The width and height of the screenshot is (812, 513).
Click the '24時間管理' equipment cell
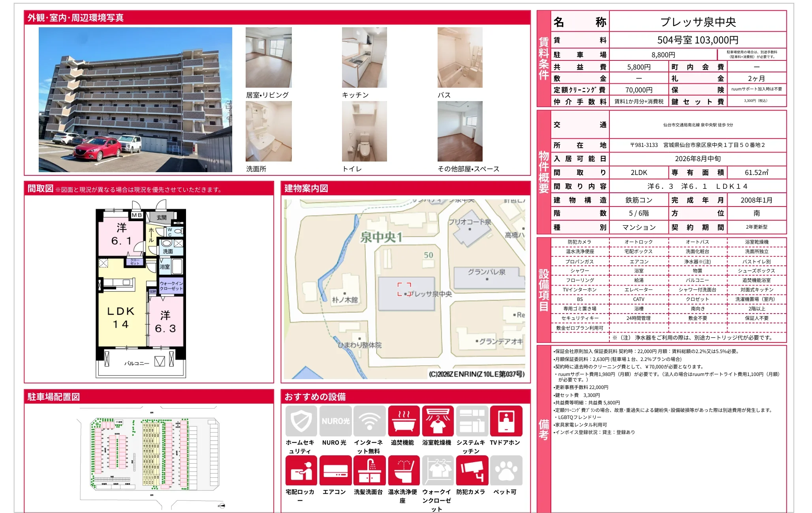click(639, 318)
